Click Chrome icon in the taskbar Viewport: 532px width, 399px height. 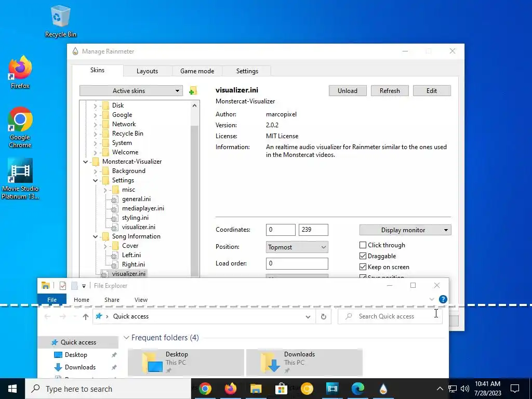pyautogui.click(x=205, y=389)
